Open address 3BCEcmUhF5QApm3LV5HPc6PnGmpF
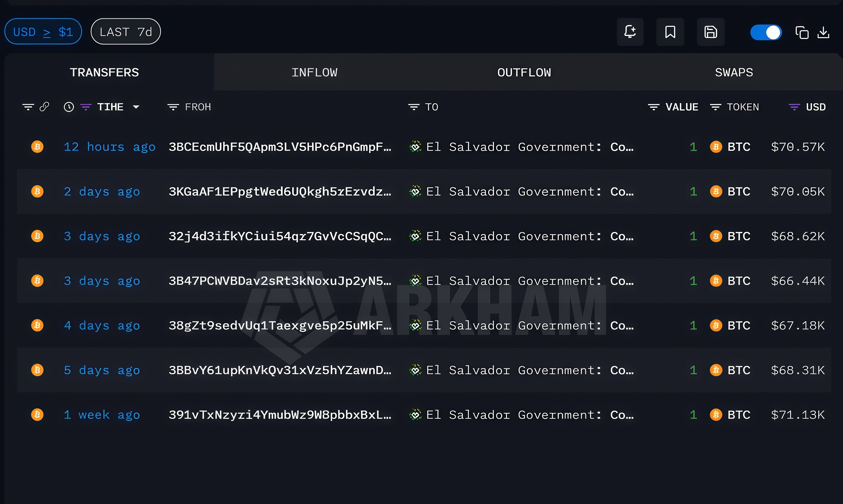This screenshot has width=843, height=504. point(279,147)
